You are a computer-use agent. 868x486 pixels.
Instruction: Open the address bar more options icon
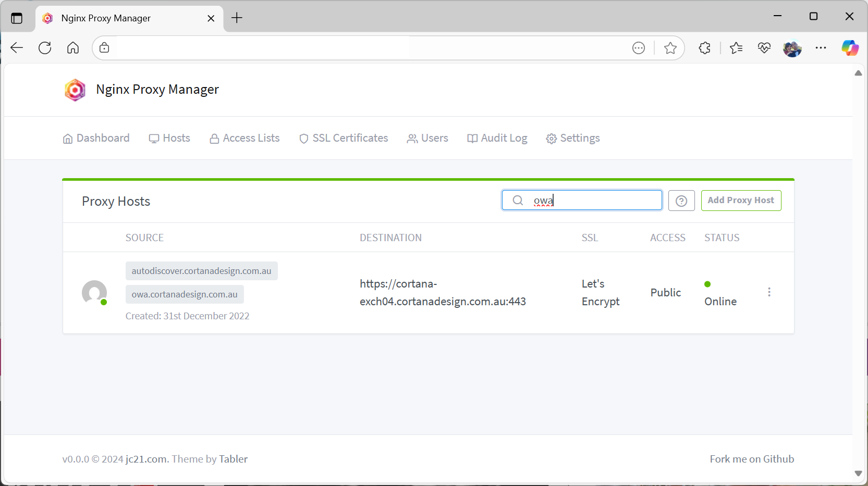pos(639,48)
